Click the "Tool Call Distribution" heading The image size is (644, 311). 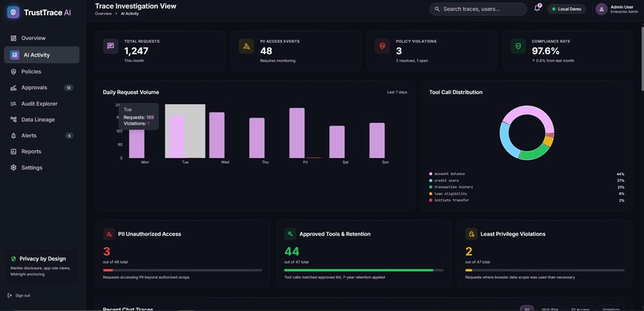456,93
